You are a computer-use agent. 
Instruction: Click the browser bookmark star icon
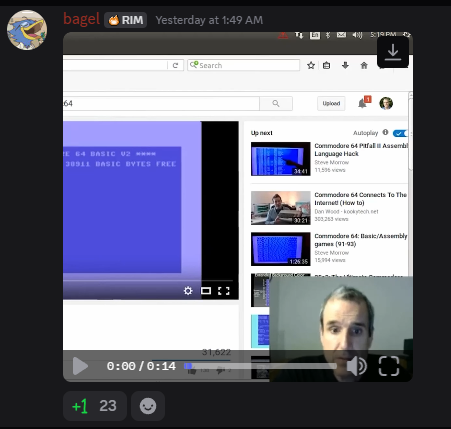[x=311, y=65]
